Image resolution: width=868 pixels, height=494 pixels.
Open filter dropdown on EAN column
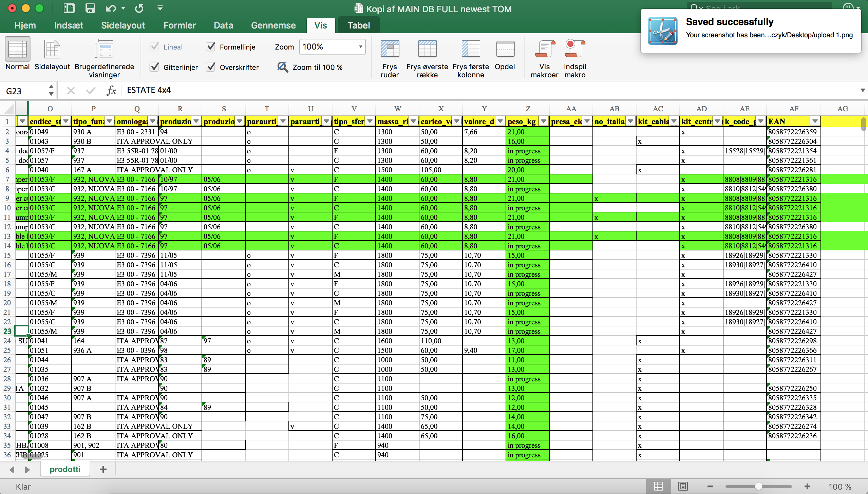(815, 121)
